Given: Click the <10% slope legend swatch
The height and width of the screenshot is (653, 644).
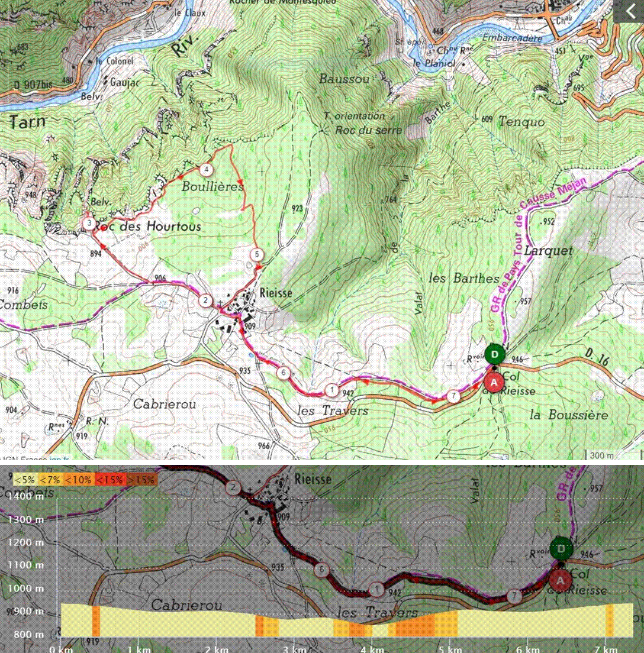Looking at the screenshot, I should tap(78, 479).
